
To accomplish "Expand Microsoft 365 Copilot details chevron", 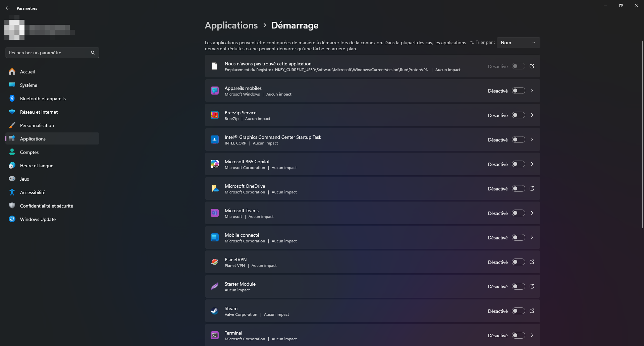I will [532, 164].
